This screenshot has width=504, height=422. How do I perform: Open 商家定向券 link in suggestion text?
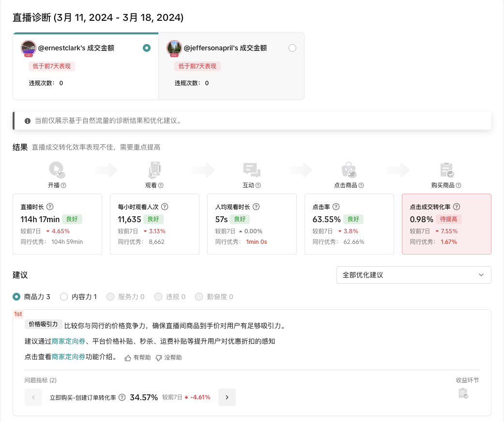coord(69,341)
